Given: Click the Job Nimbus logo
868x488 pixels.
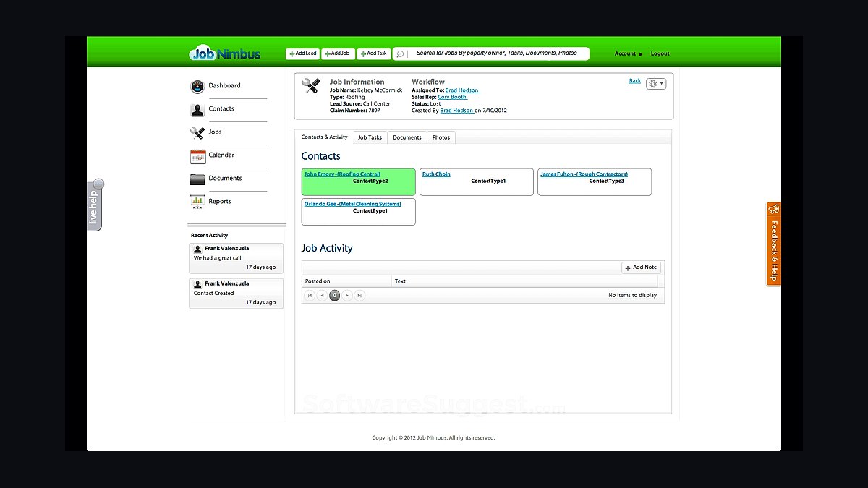Looking at the screenshot, I should click(x=225, y=53).
